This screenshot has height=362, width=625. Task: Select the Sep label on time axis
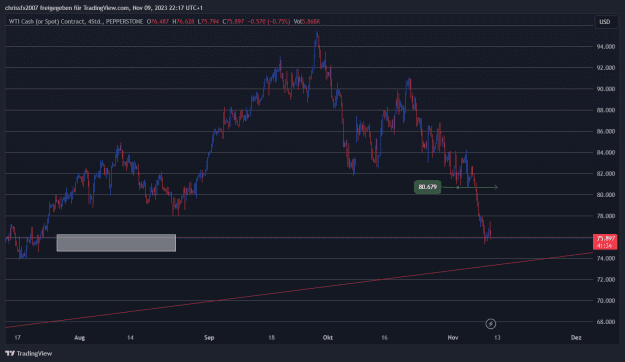(209, 338)
